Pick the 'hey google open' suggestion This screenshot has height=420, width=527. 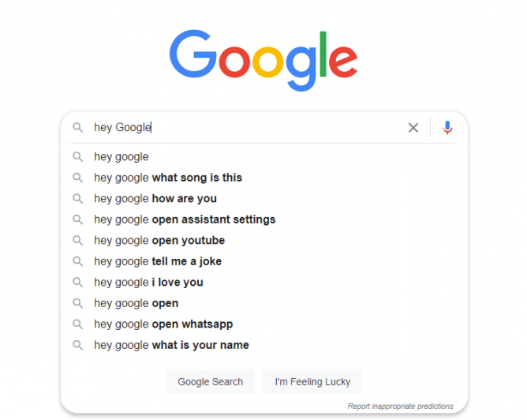[x=263, y=303]
